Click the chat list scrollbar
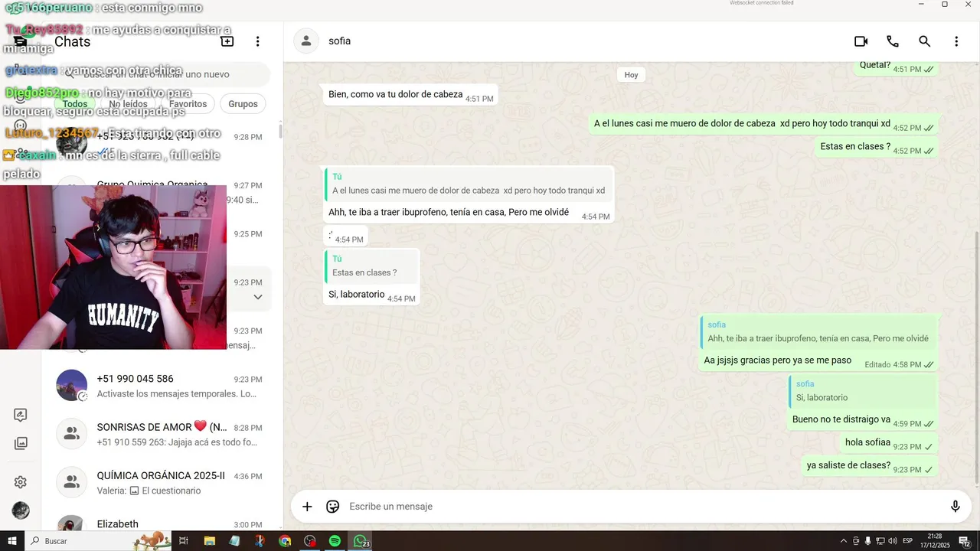The width and height of the screenshot is (980, 551). (279, 130)
